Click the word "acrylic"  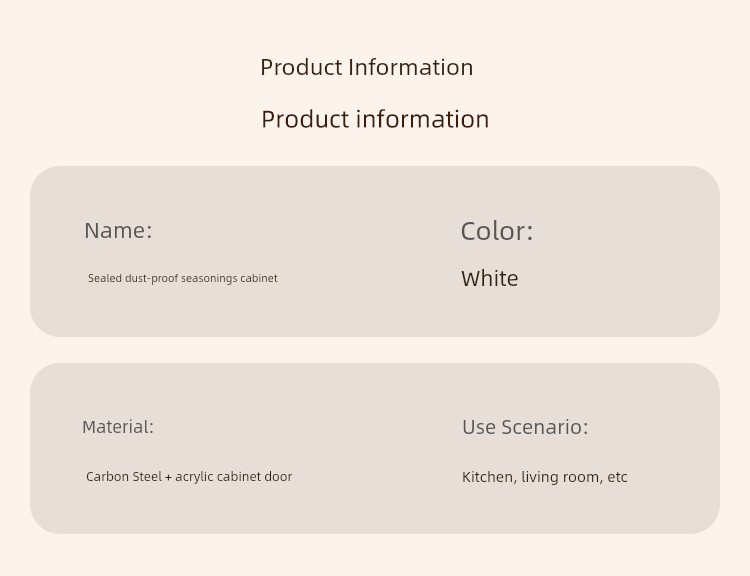(194, 477)
